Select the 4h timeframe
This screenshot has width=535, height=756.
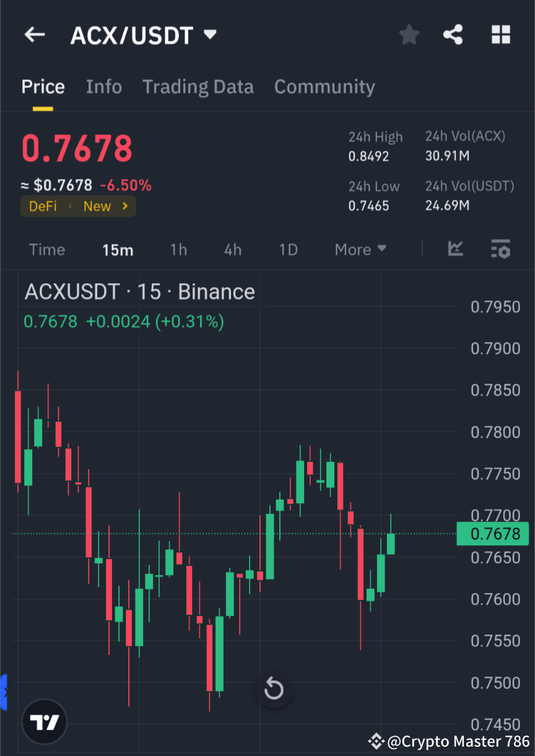click(x=232, y=249)
